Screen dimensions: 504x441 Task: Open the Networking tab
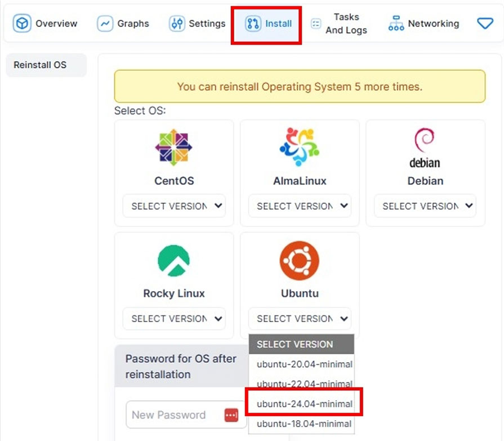coord(424,24)
